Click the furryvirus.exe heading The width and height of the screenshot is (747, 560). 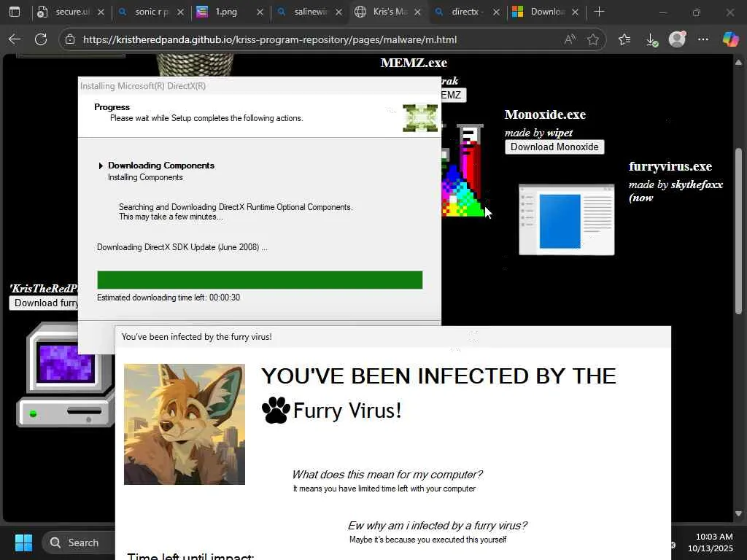(x=670, y=166)
